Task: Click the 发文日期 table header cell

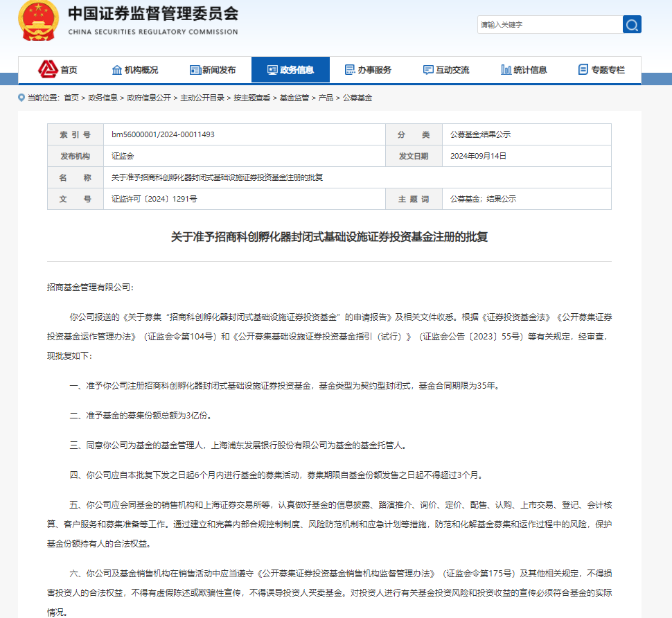Action: [x=414, y=156]
